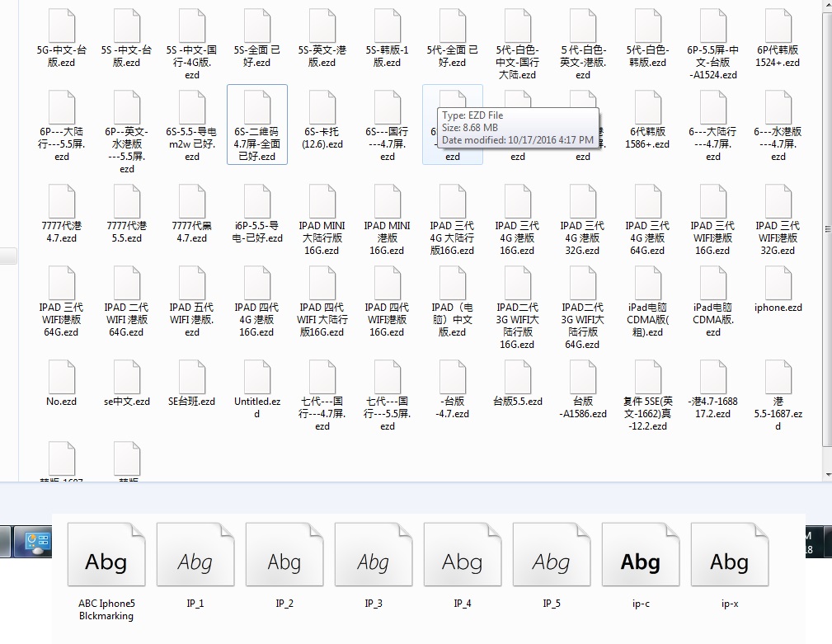Select the SE台班.ezd file
Image resolution: width=832 pixels, height=644 pixels.
192,378
